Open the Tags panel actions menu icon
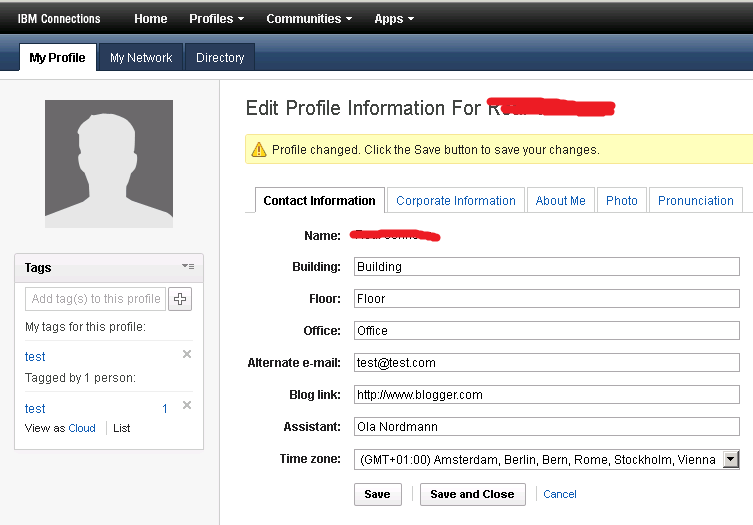 click(188, 266)
